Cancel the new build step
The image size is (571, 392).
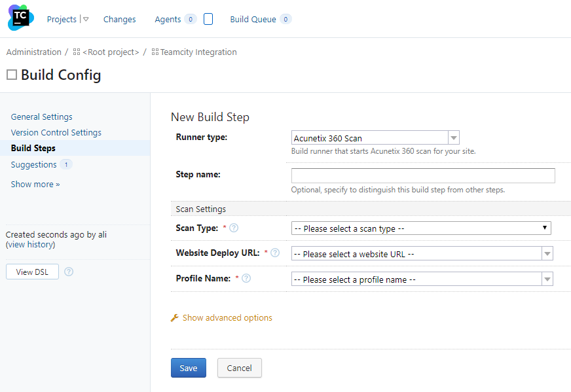[239, 368]
